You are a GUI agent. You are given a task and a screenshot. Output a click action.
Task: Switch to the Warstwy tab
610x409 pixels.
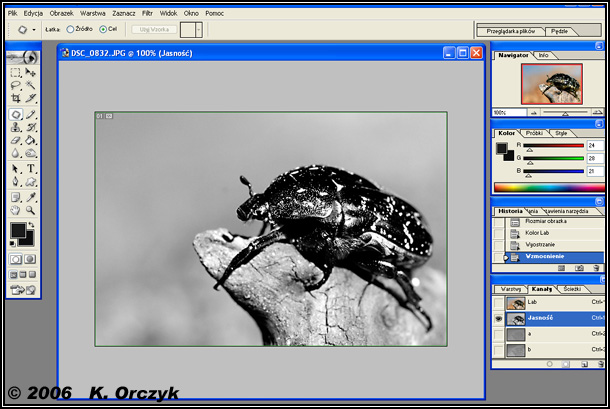[x=511, y=288]
